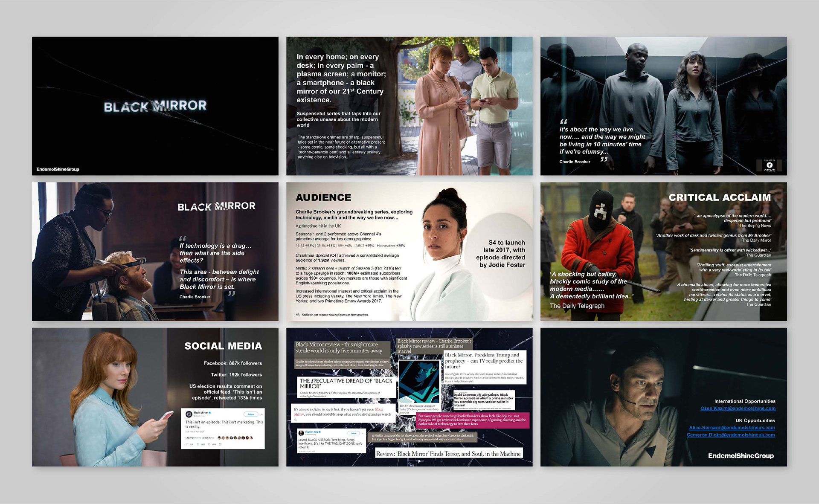
Task: Click 'this nightmare sterile world' review headline
Action: tap(339, 348)
